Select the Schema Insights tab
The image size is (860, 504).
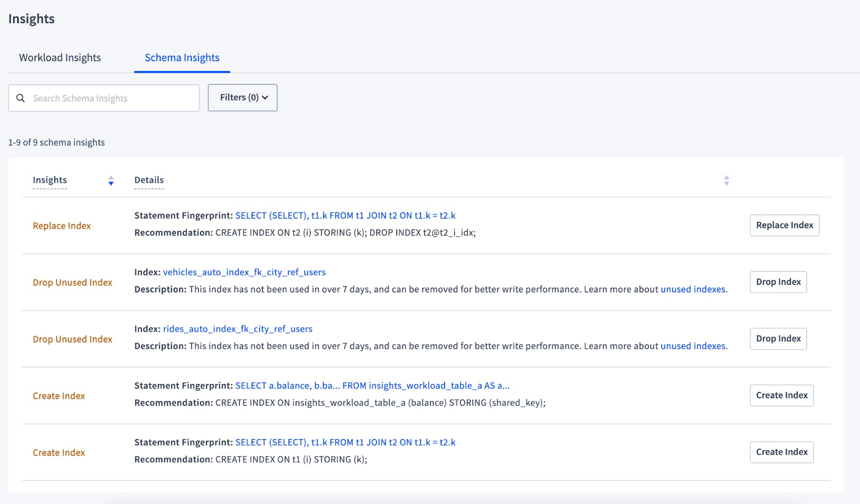(x=182, y=57)
